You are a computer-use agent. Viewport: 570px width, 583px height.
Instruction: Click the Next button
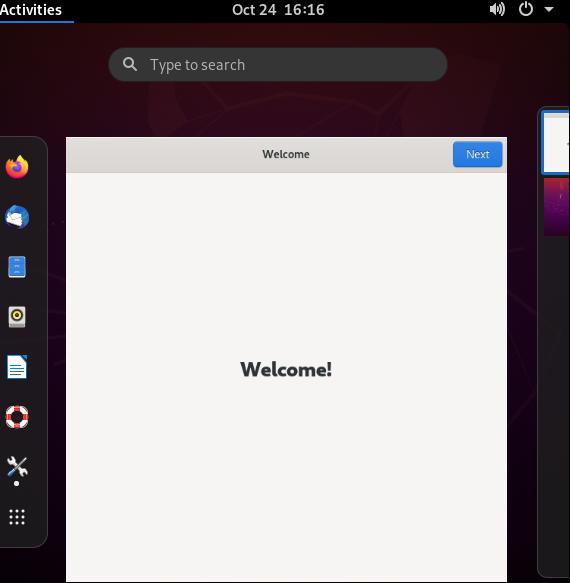(x=477, y=154)
